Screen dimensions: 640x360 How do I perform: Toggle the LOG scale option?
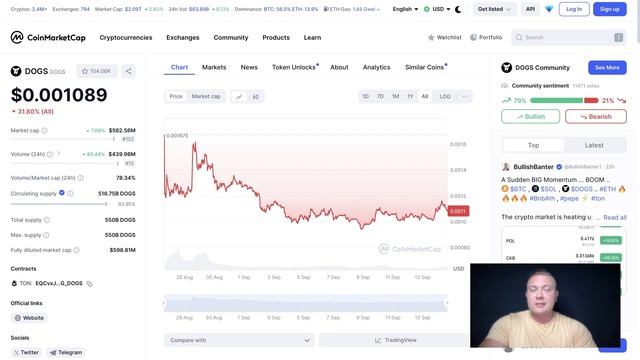[x=445, y=97]
